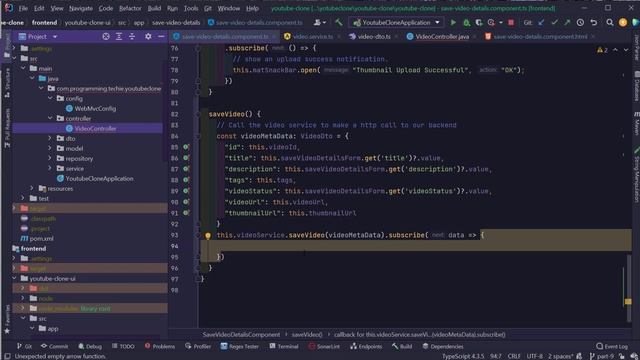
Task: Expand the model package node
Action: (50, 149)
